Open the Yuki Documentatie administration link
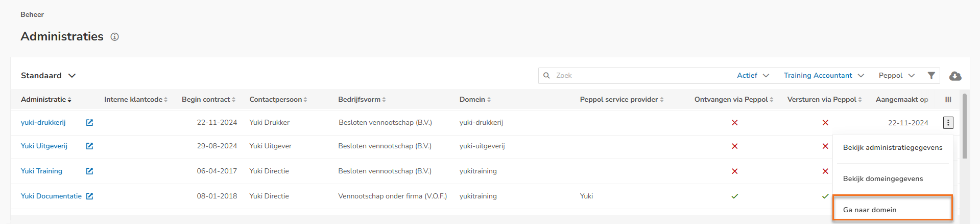Screen dimensions: 980x224 click(x=51, y=196)
